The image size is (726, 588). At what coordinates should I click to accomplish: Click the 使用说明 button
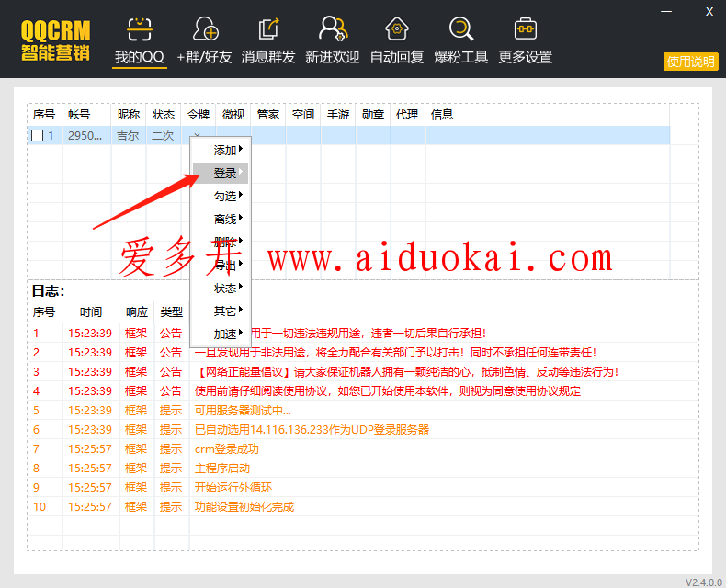691,62
